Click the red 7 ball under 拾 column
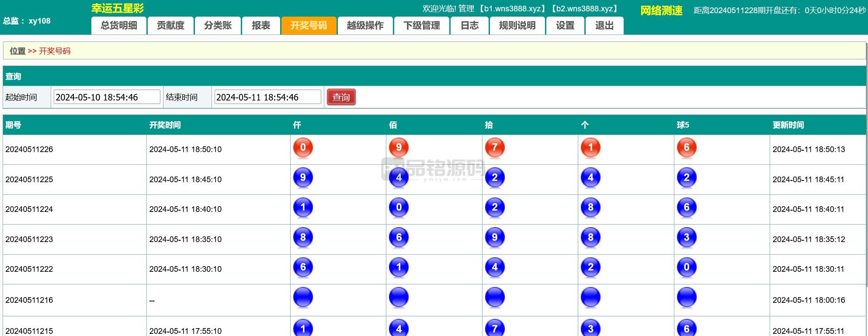 coord(495,148)
